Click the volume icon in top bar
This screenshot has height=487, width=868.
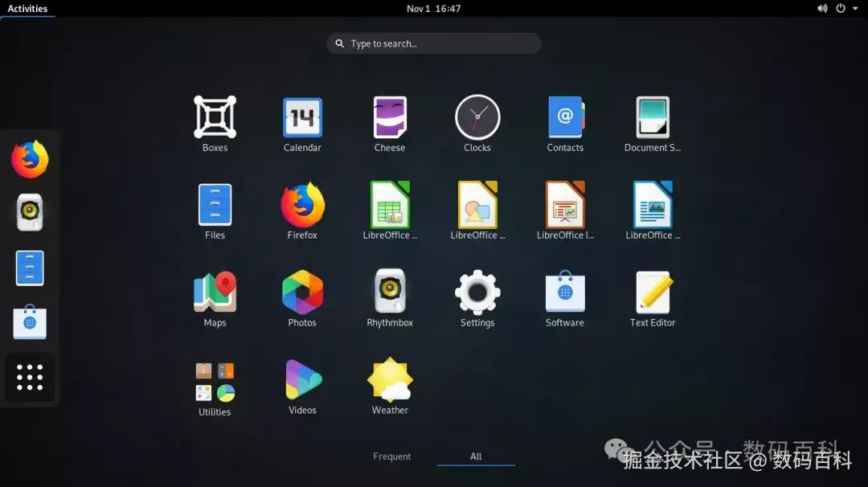click(823, 8)
